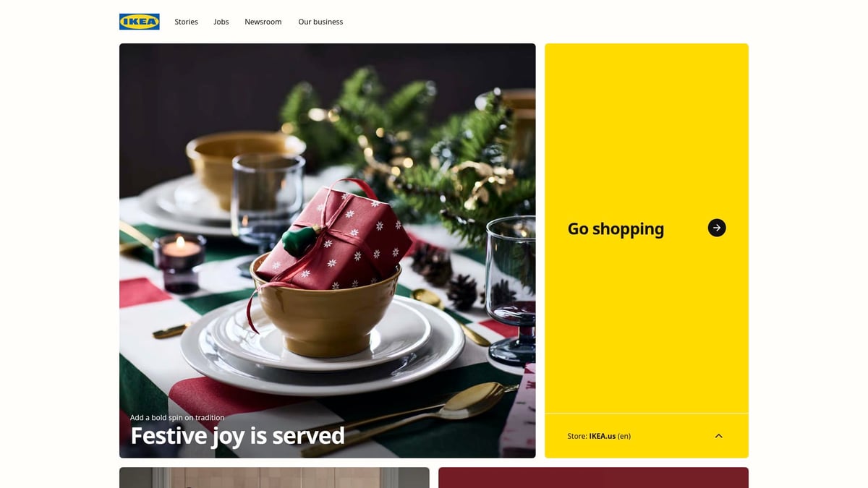This screenshot has width=868, height=488.
Task: Click the Go shopping heading
Action: coord(616,228)
